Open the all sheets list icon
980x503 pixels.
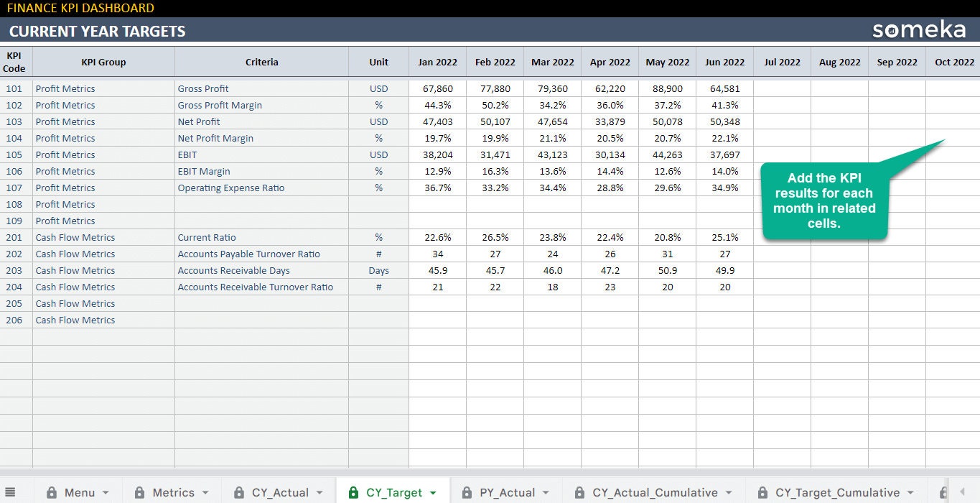click(x=10, y=492)
